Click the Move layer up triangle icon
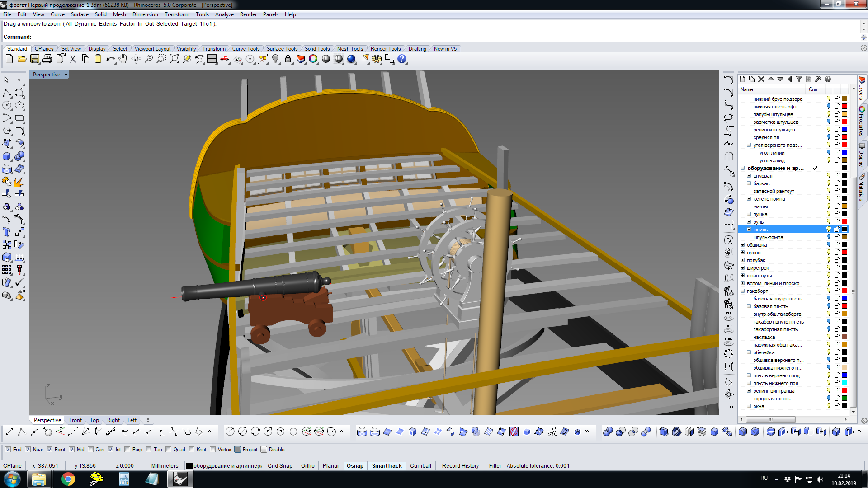868x488 pixels. click(771, 79)
